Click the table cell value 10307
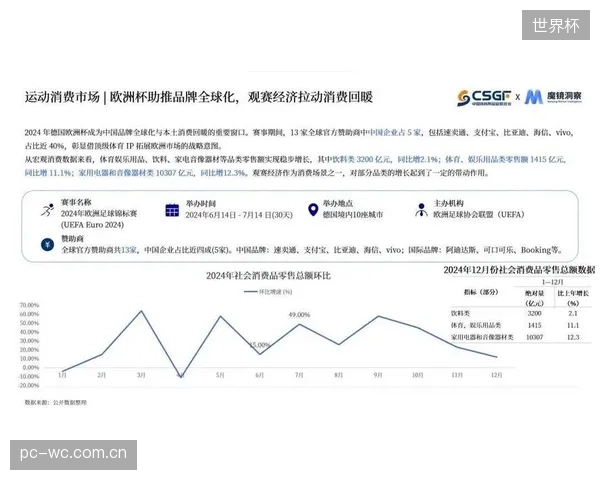Screen dimensions: 600x480 click(x=534, y=337)
